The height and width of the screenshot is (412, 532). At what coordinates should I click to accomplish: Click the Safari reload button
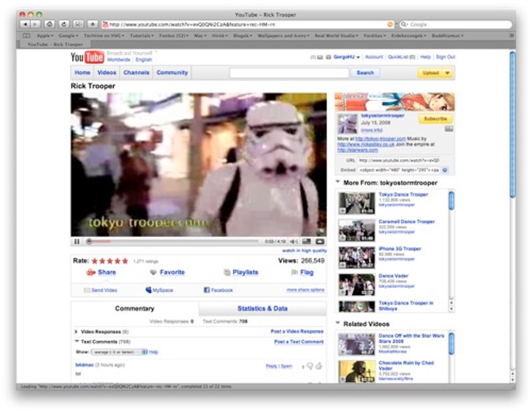click(64, 24)
